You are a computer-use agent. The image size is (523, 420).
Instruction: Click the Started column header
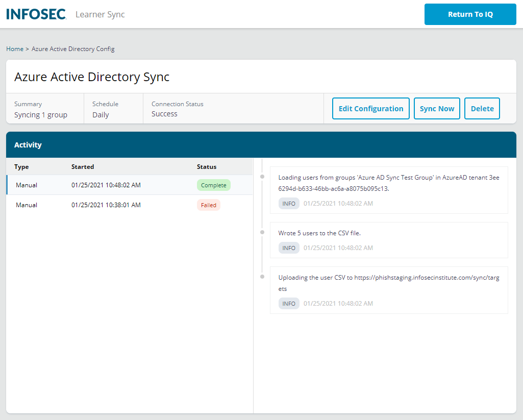coord(83,166)
